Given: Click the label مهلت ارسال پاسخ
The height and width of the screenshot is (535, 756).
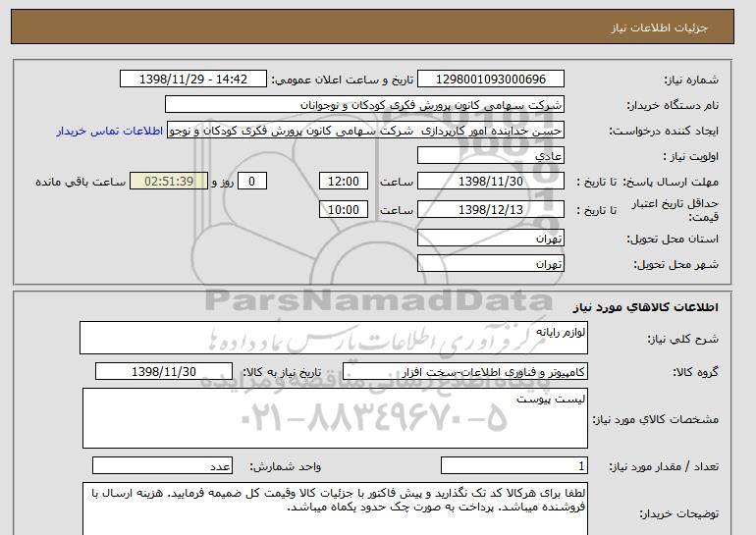Looking at the screenshot, I should pos(671,183).
